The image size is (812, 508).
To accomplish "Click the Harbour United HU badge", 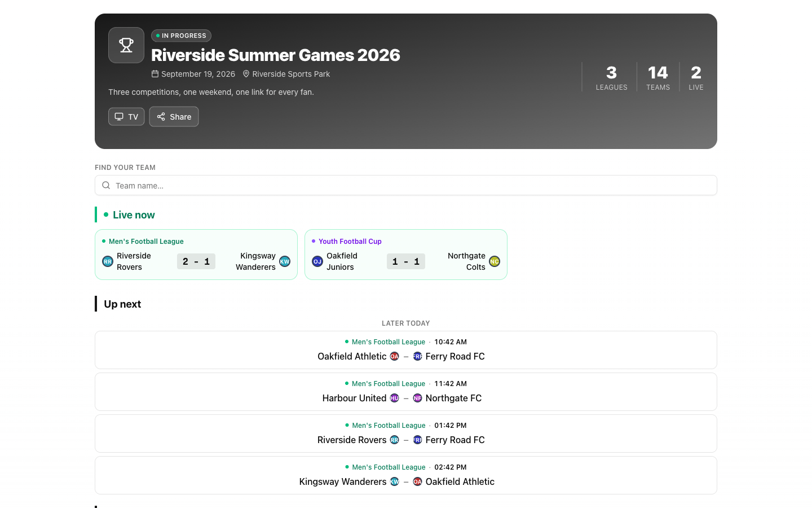I will coord(395,398).
